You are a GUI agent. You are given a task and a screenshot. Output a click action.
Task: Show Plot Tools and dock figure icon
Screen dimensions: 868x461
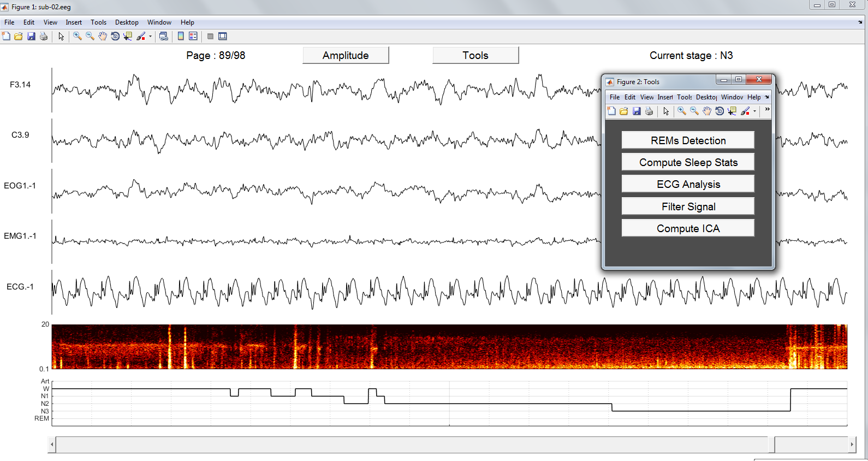click(x=223, y=37)
